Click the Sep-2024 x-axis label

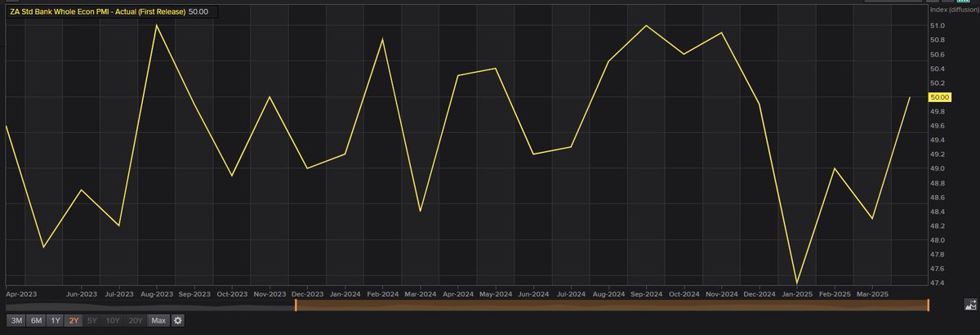[x=646, y=293]
